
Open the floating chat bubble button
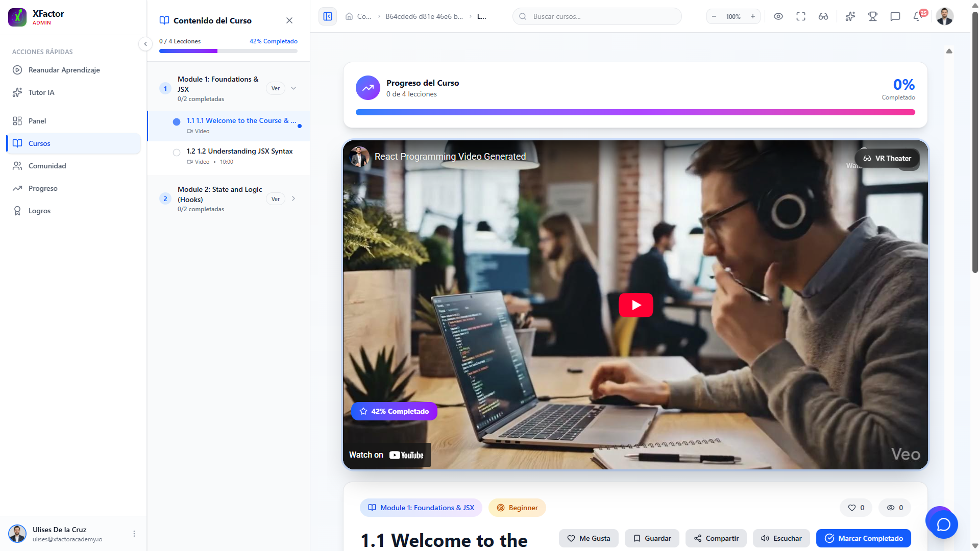click(943, 524)
